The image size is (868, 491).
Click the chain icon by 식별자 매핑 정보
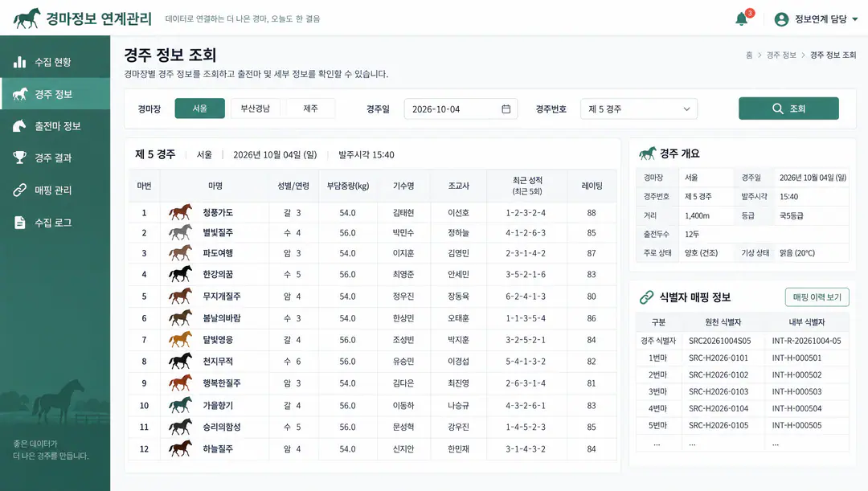click(x=646, y=297)
